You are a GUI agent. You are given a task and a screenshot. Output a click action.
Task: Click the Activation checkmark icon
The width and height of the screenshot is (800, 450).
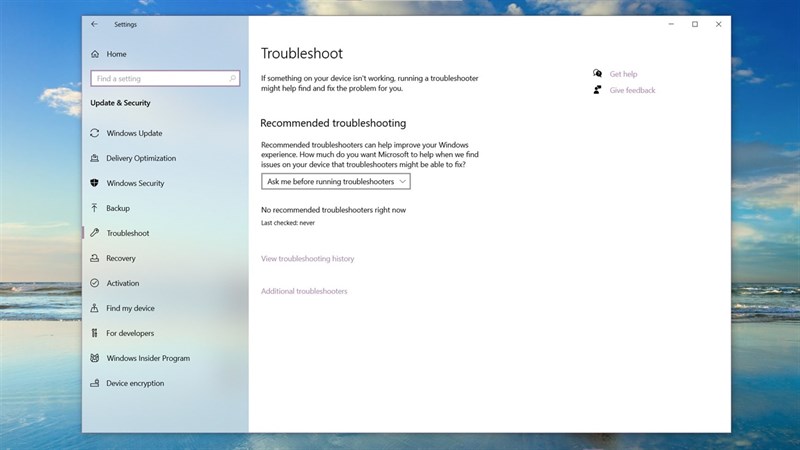pos(95,283)
